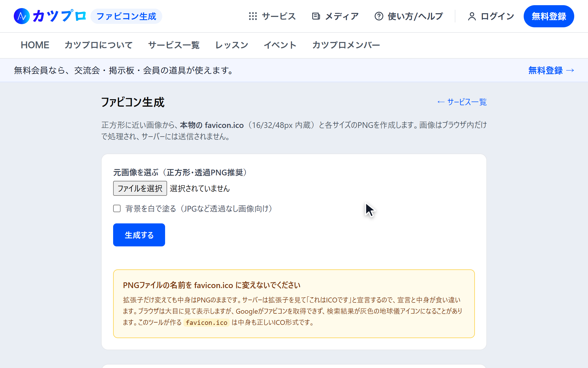Open the サービス一覧 nav item
The height and width of the screenshot is (368, 588).
(x=174, y=45)
